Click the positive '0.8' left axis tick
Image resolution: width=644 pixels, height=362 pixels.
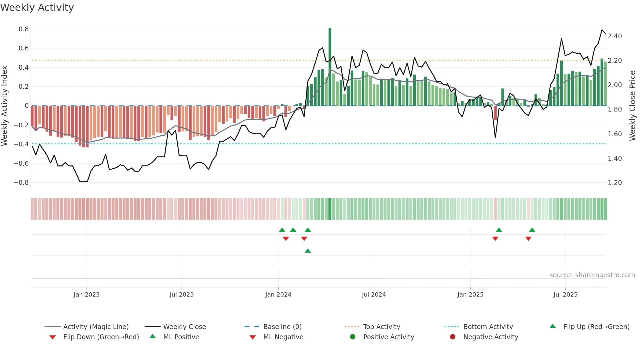24,29
